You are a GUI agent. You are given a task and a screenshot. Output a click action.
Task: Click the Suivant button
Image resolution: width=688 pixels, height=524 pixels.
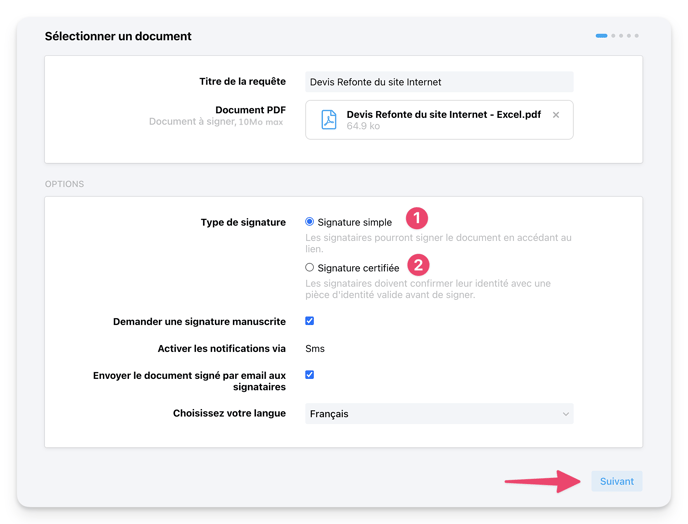pos(616,481)
